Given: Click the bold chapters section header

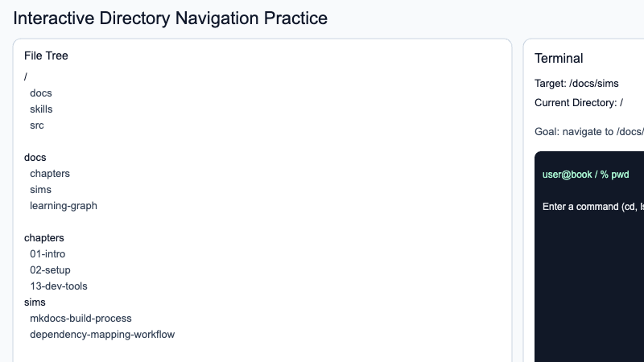Looking at the screenshot, I should 44,238.
